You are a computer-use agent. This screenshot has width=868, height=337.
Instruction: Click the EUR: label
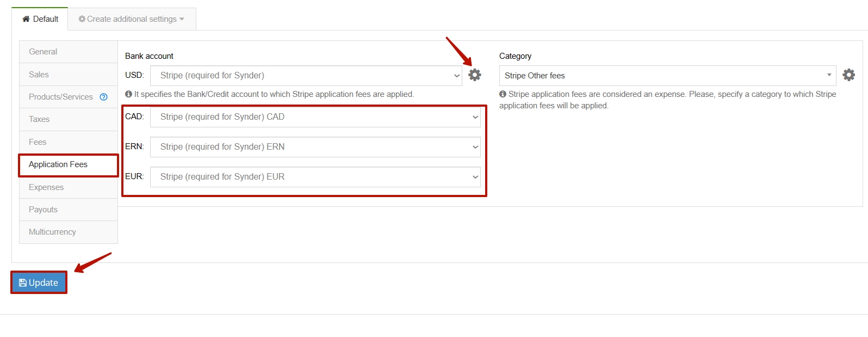134,176
